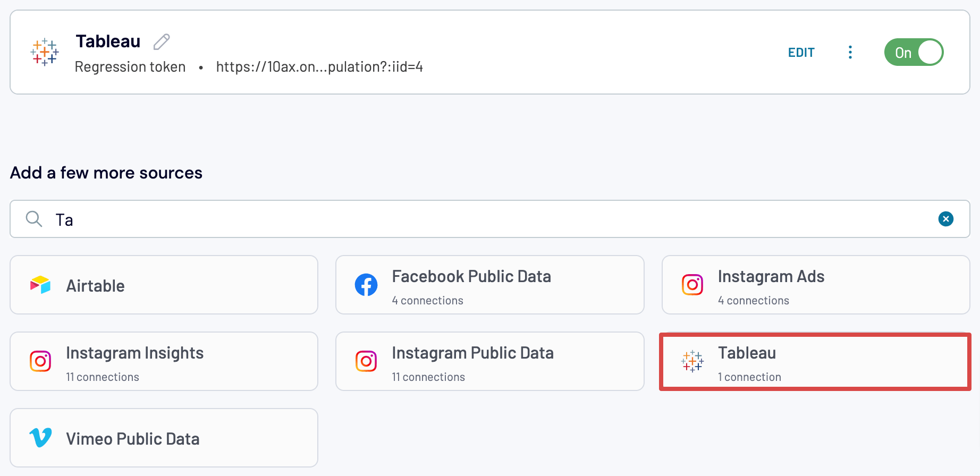This screenshot has height=476, width=980.
Task: Clear the source search field
Action: point(945,219)
